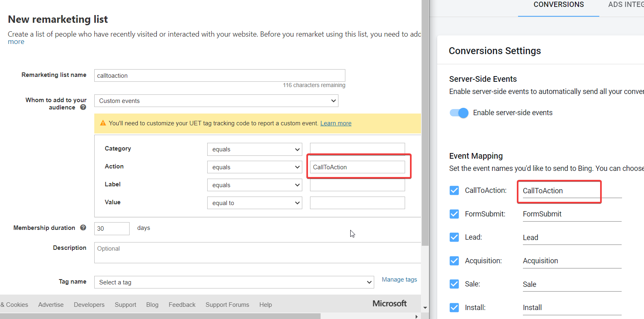Click the Remarketing list name field

click(219, 76)
